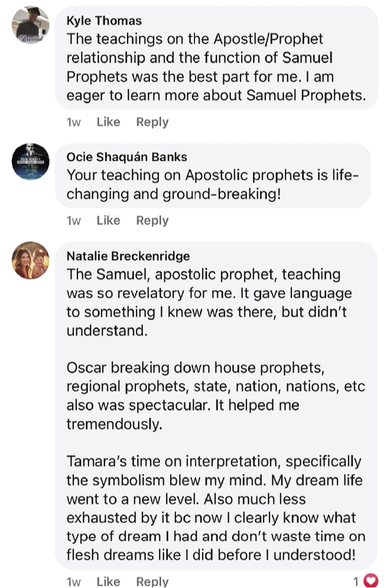Open Kyle Thomas name link
Image resolution: width=390 pixels, height=588 pixels.
[x=104, y=21]
